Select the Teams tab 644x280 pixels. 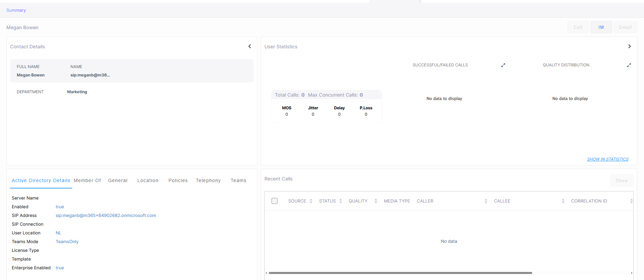[x=238, y=180]
